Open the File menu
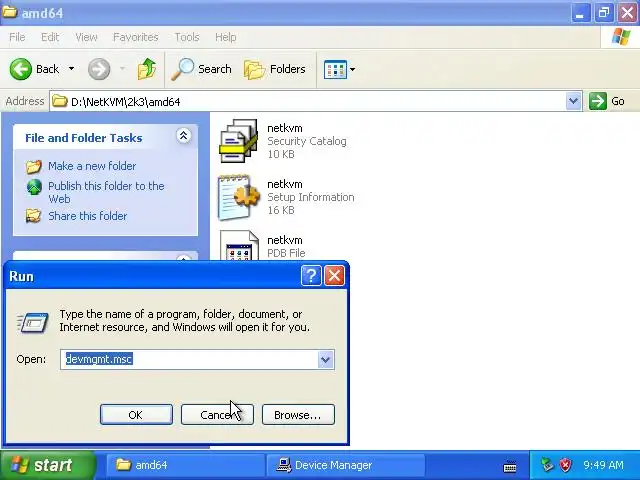The image size is (640, 480). 17,37
